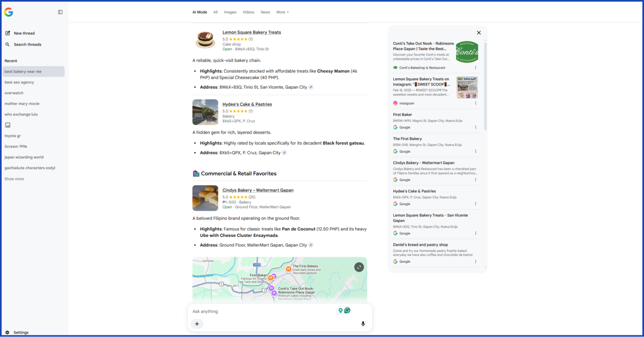The width and height of the screenshot is (644, 337).
Task: Open Hydee's Cake & Pastries link
Action: (247, 104)
